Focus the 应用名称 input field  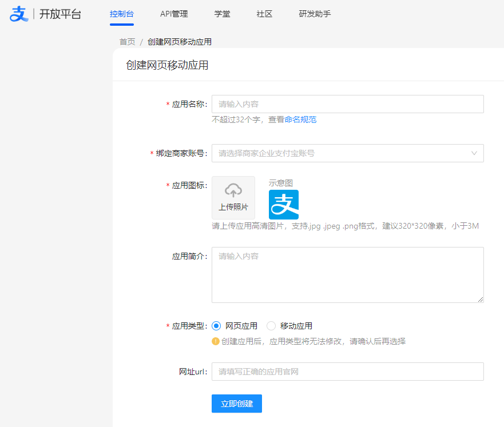tap(347, 104)
